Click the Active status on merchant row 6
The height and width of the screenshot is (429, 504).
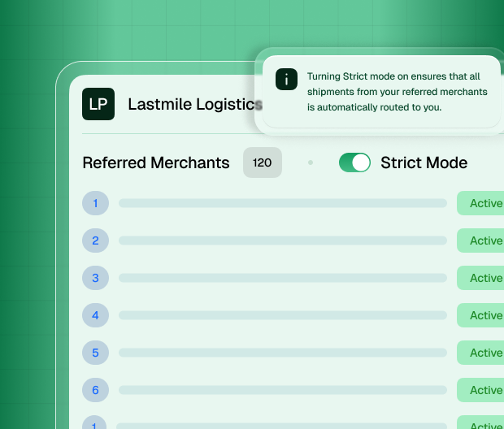click(484, 390)
